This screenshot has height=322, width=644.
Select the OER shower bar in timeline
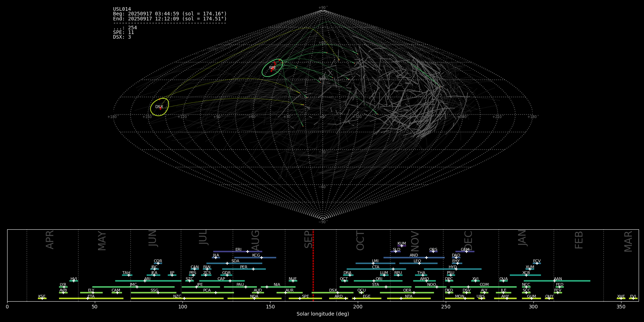407,293
